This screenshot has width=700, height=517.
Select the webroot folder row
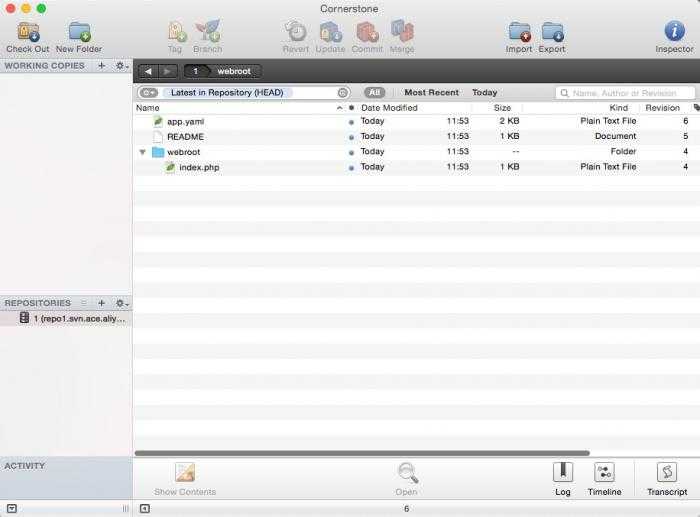417,152
